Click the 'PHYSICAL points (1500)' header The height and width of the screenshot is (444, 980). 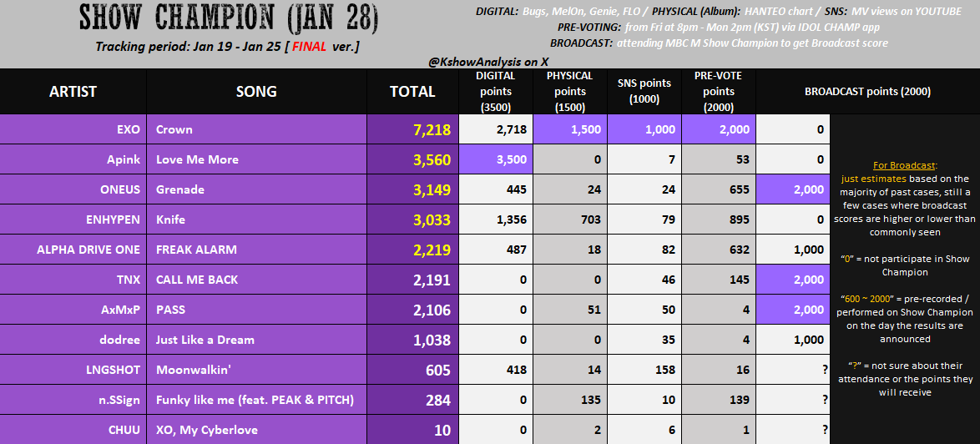[570, 91]
